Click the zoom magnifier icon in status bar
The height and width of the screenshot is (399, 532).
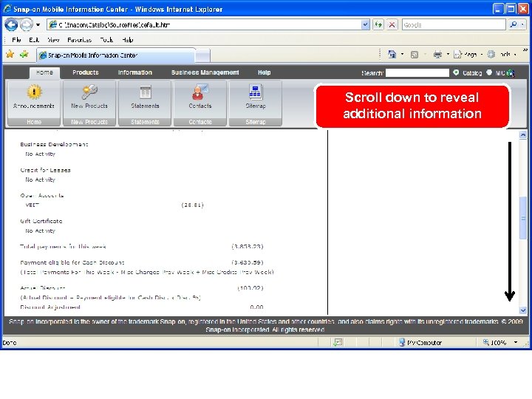click(x=486, y=342)
